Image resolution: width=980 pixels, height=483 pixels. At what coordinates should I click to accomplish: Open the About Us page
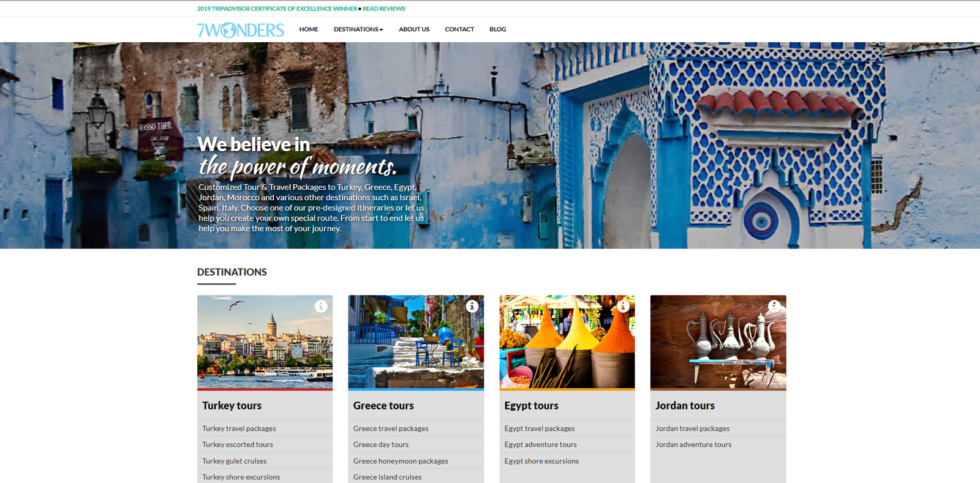[x=414, y=29]
